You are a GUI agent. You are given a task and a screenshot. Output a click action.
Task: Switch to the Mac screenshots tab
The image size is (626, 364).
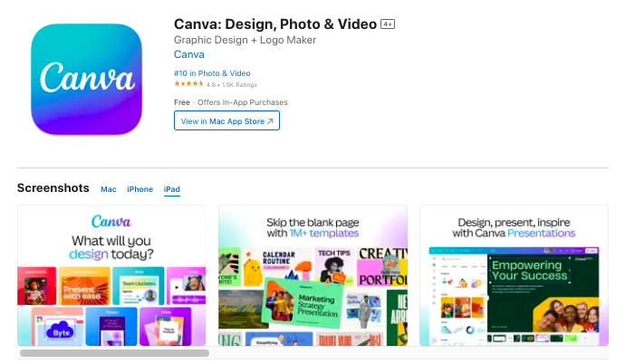point(108,189)
